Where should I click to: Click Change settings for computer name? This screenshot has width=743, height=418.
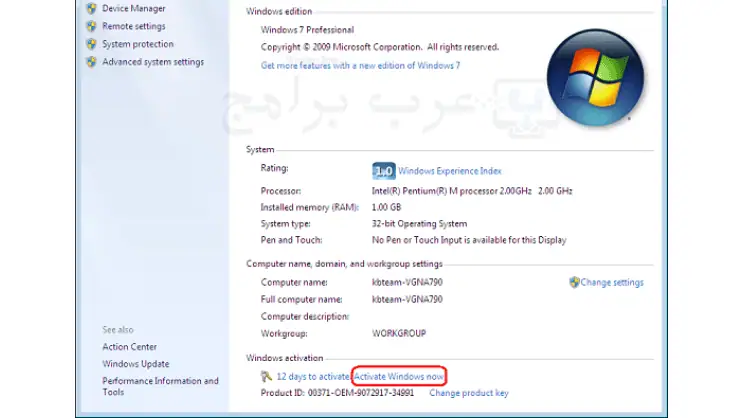click(612, 282)
